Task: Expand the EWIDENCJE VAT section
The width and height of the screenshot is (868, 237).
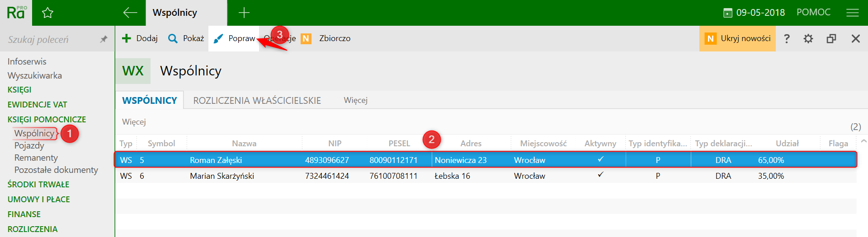Action: click(x=37, y=104)
